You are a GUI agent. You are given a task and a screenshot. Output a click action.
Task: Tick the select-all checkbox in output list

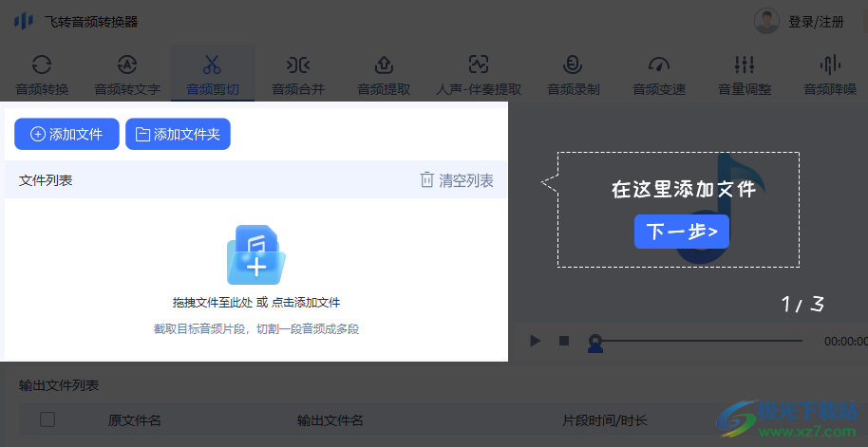(47, 419)
